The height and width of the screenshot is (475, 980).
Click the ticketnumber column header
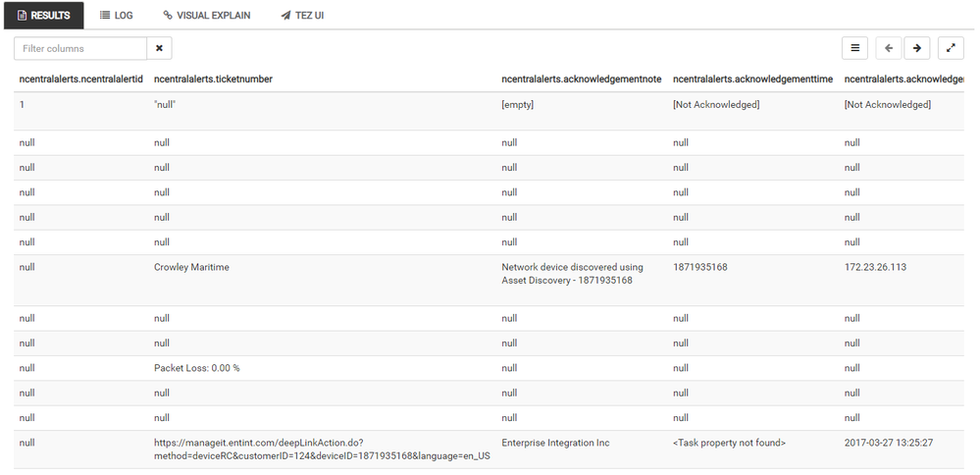(x=213, y=79)
